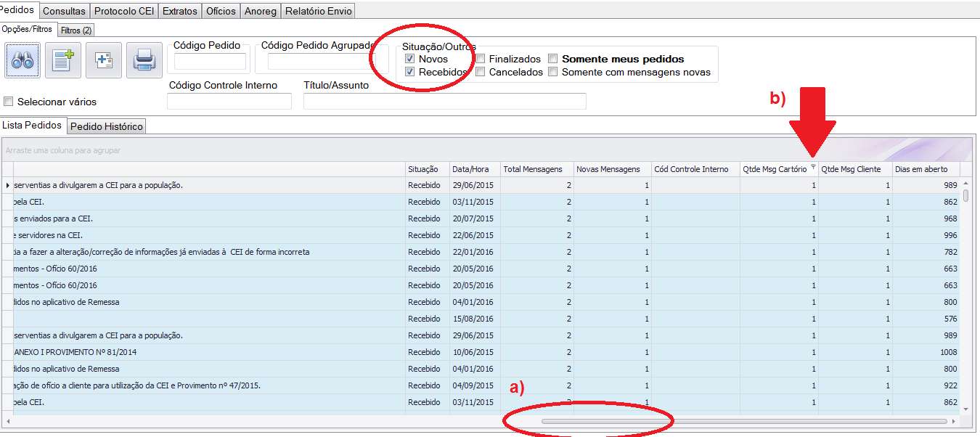Switch to Pedido Histórico tab
The width and height of the screenshot is (980, 437).
tap(107, 126)
